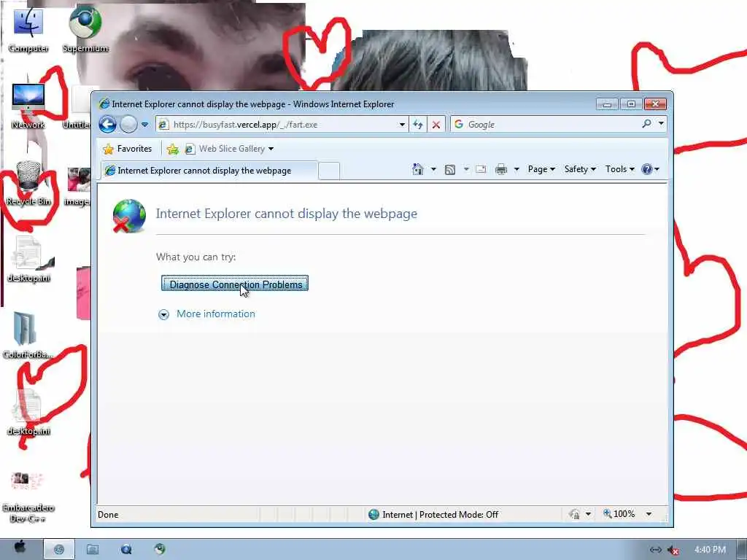Click the busyfast.vercel.app address bar
This screenshot has width=747, height=560.
pyautogui.click(x=281, y=125)
